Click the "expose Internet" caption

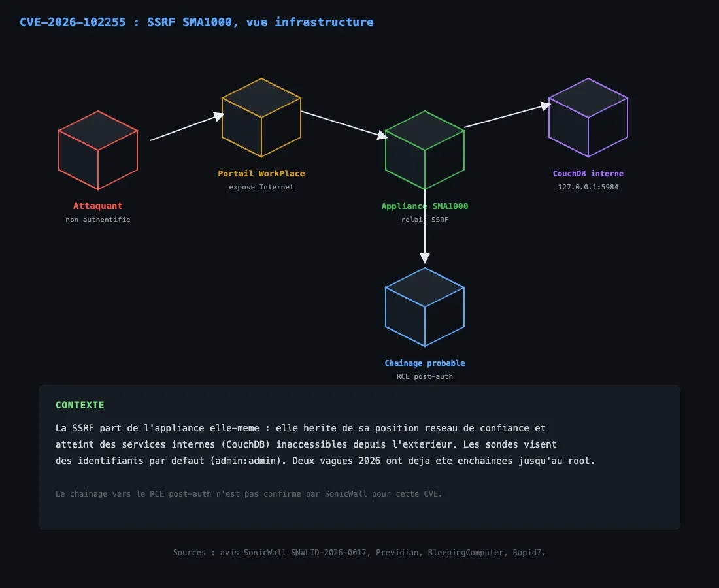(x=261, y=187)
